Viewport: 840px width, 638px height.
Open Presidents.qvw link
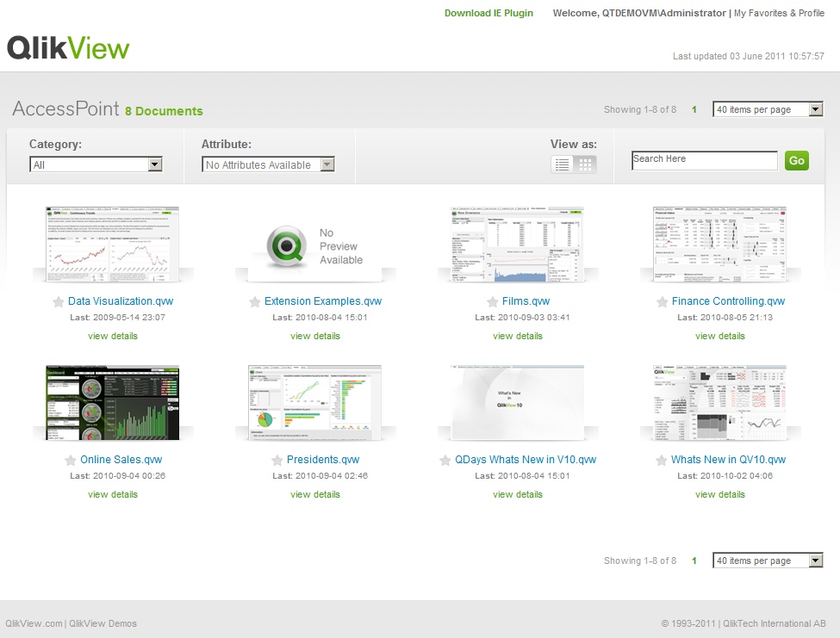click(x=323, y=460)
